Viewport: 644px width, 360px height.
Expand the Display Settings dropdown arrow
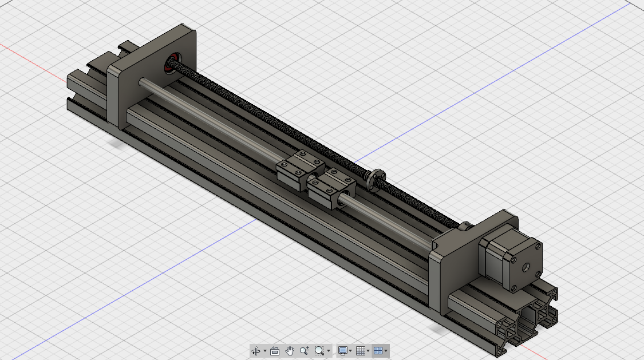click(350, 351)
